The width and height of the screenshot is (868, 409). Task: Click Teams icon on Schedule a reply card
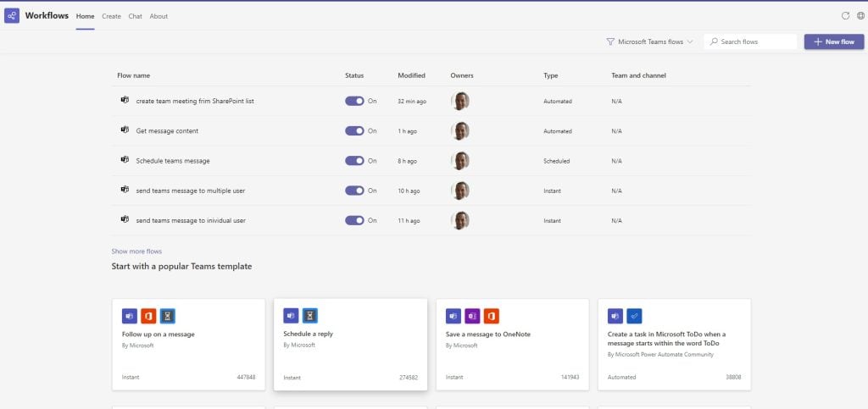coord(292,316)
